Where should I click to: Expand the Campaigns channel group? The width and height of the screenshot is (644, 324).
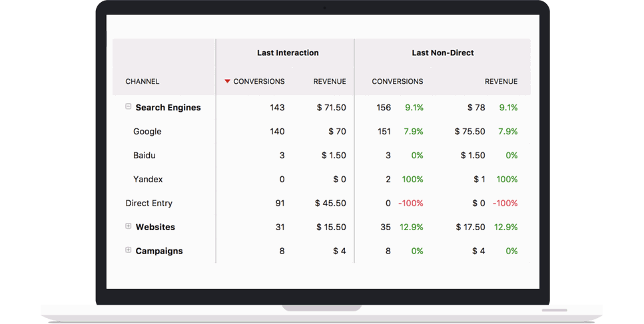pos(129,250)
